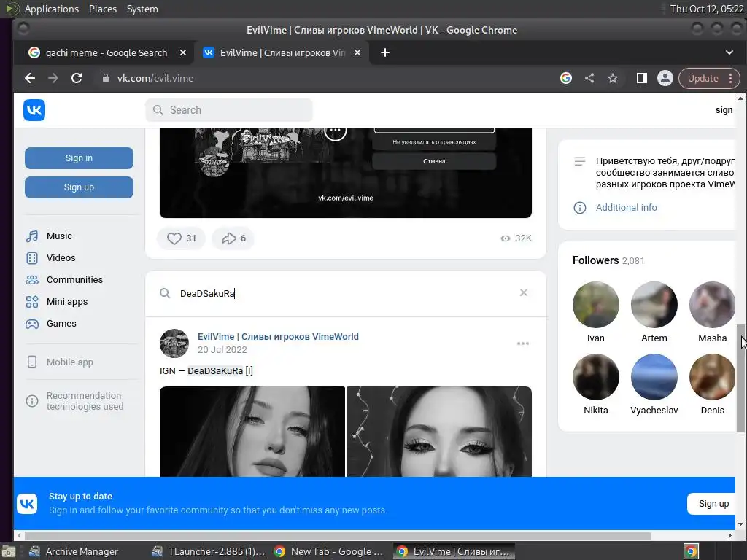Open the System menu

pos(142,9)
